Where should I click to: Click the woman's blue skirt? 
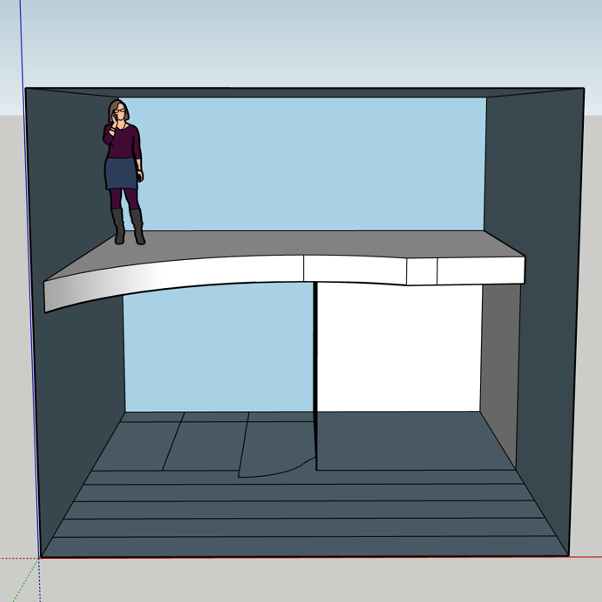point(120,174)
